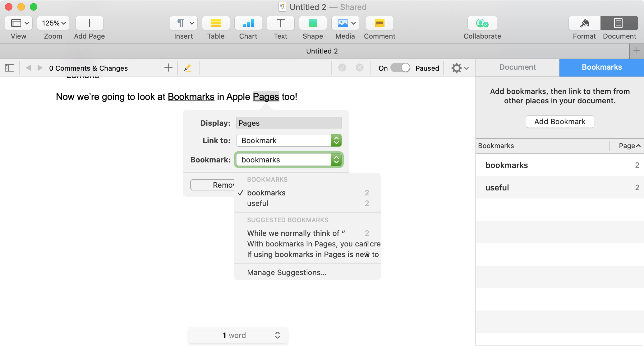The image size is (644, 346).
Task: Click the Comment sticky note icon
Action: click(380, 23)
